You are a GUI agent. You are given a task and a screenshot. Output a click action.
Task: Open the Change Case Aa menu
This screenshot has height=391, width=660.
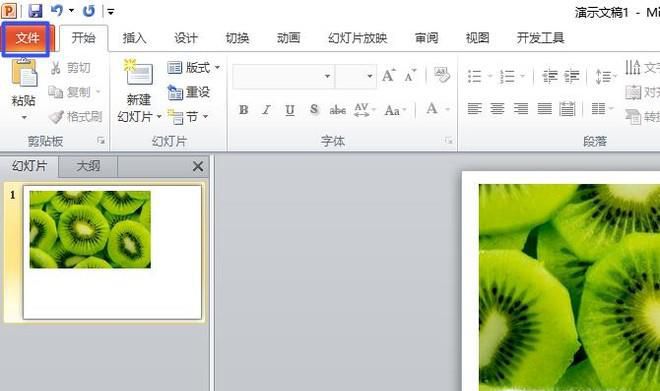[394, 110]
